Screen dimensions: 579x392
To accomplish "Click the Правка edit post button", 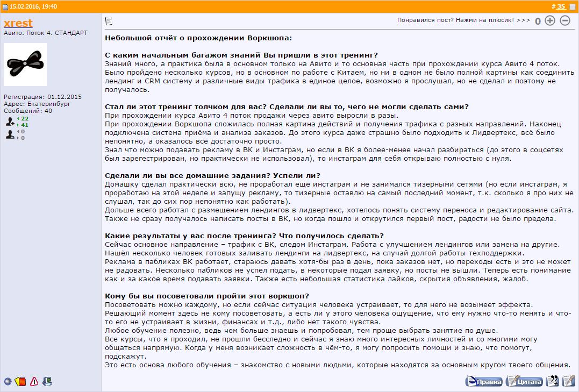I will pos(484,381).
